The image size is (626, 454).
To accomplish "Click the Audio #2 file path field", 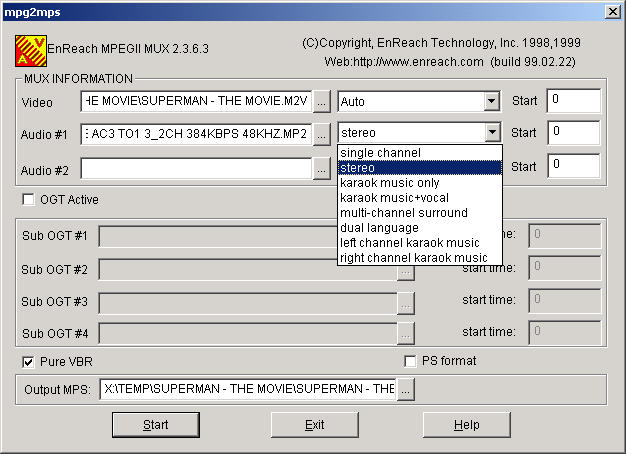I will 196,169.
